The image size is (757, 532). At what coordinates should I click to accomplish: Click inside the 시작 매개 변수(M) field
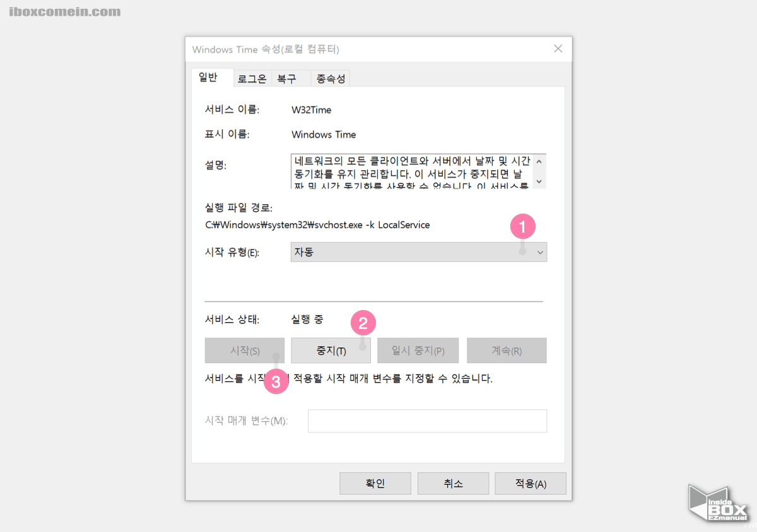click(427, 421)
